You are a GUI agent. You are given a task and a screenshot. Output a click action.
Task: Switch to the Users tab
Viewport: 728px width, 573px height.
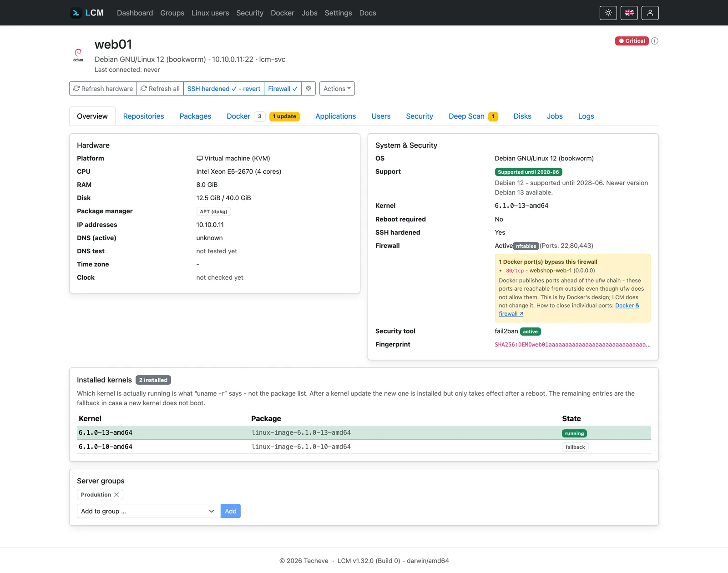pyautogui.click(x=381, y=116)
